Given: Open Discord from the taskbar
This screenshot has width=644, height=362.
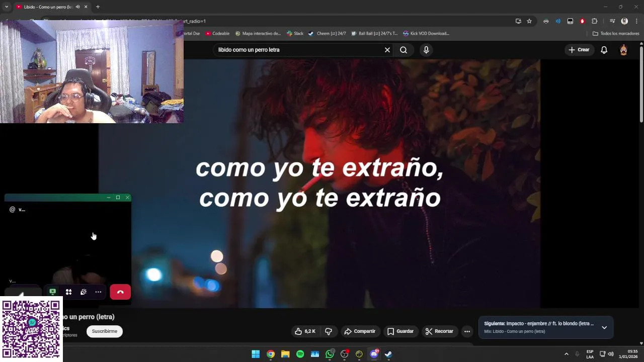Looking at the screenshot, I should tap(374, 354).
